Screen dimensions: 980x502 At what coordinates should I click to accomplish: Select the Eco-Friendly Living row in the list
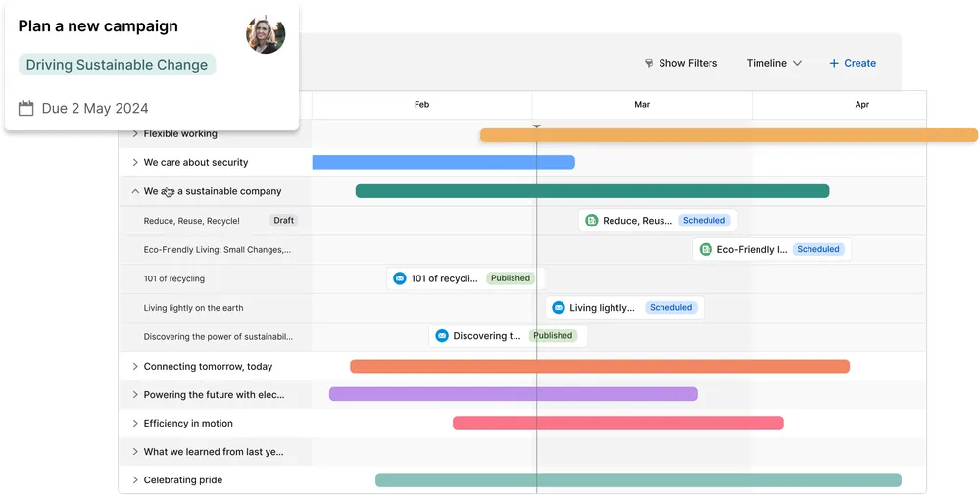point(217,250)
